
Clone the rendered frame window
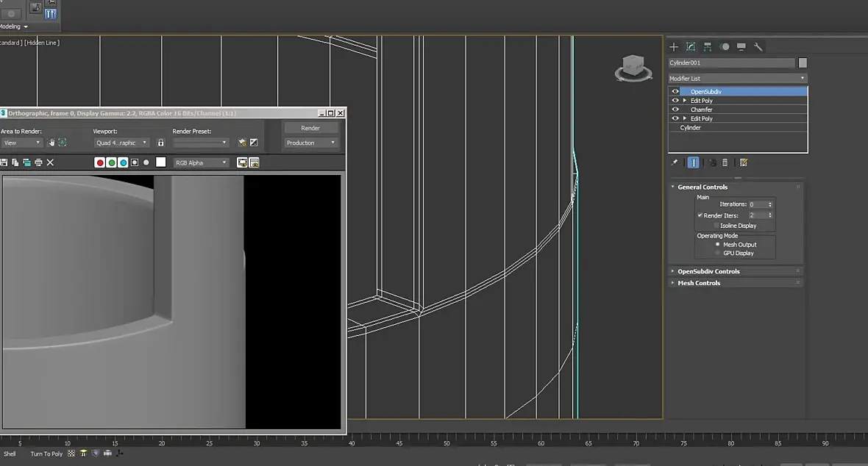[26, 162]
